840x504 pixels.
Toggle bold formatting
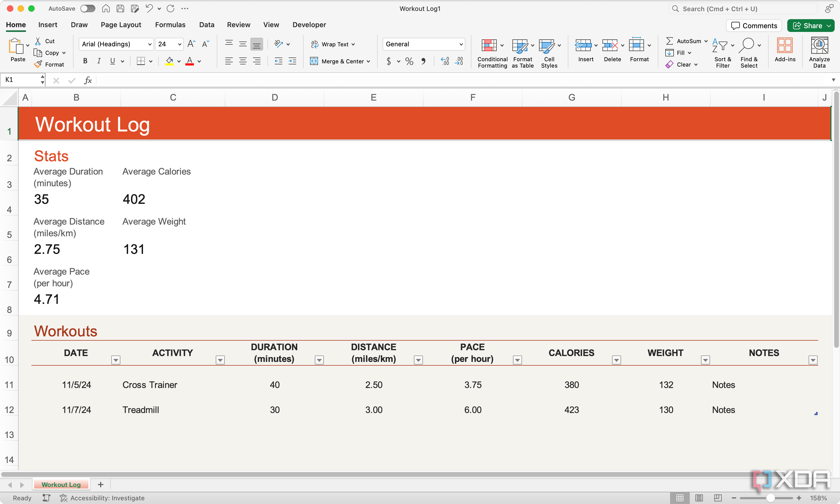(x=85, y=61)
